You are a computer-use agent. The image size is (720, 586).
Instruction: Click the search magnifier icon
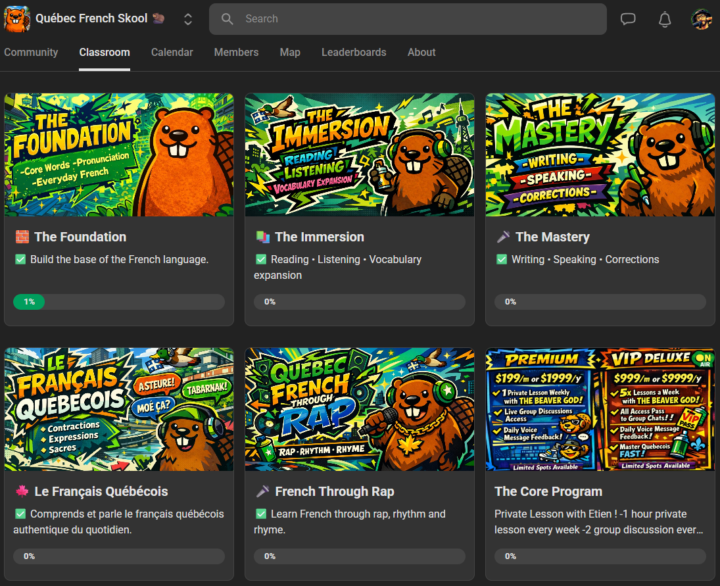228,19
